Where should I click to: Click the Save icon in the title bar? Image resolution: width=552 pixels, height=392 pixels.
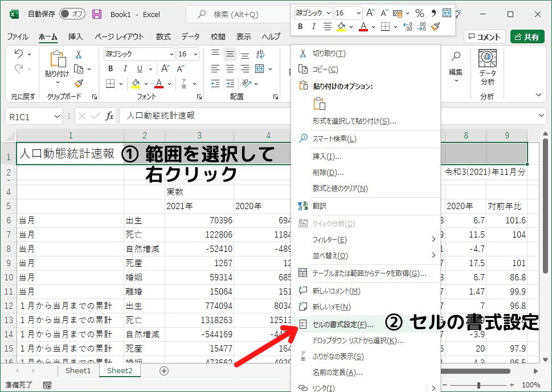pos(97,14)
